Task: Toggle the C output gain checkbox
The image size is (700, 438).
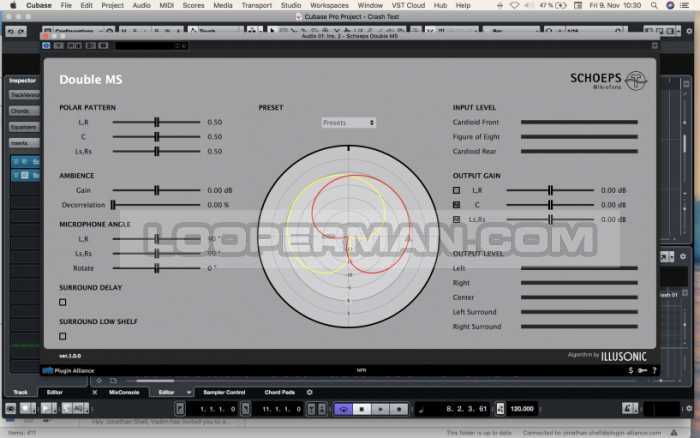Action: click(x=456, y=204)
